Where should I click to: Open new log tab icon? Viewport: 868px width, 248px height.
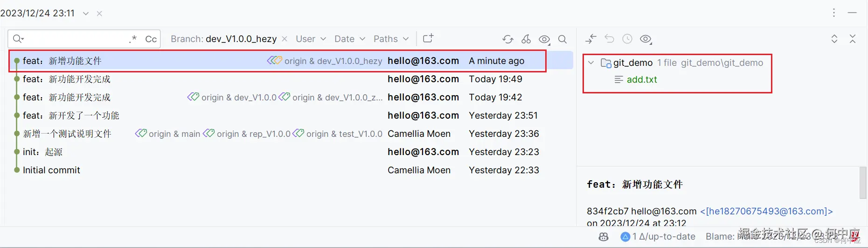(x=428, y=38)
